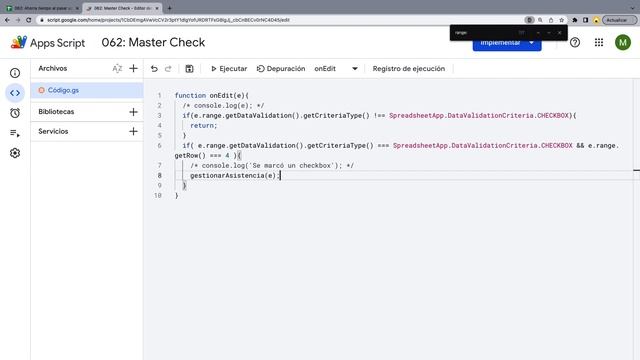Click the browser address bar URL
Viewport: 640px width, 360px height.
(x=168, y=20)
